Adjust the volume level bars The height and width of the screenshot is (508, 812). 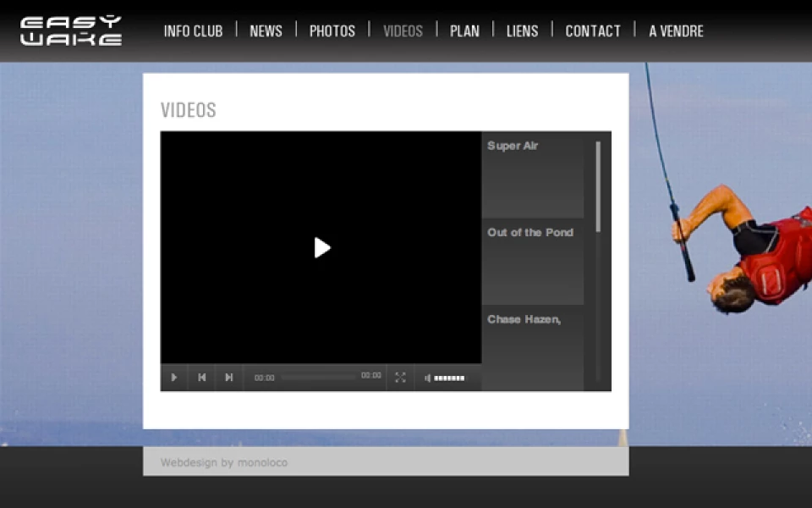click(x=449, y=378)
